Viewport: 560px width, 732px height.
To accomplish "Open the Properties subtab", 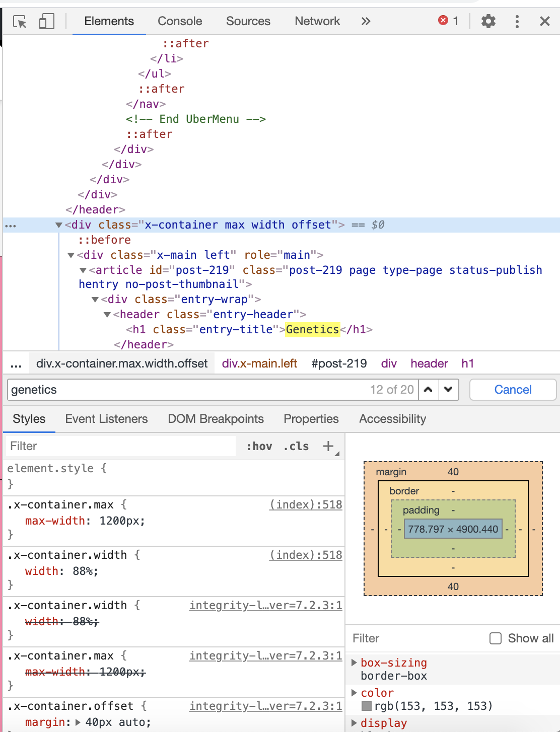I will tap(311, 419).
